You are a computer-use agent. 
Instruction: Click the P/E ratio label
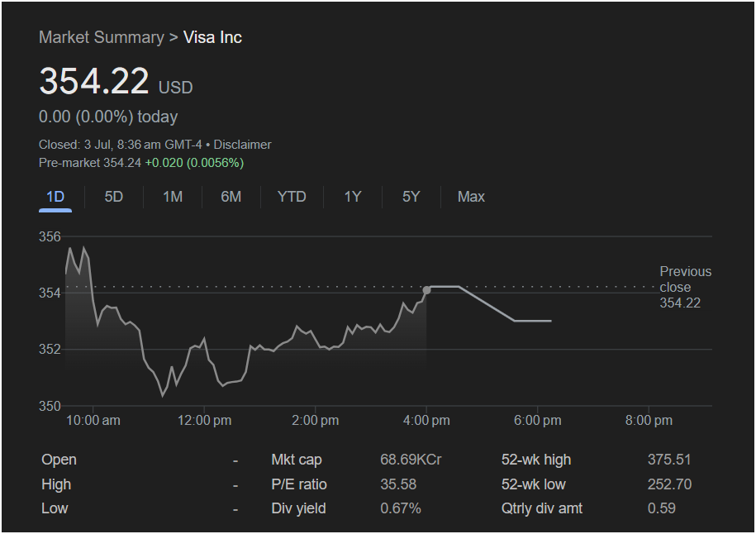click(x=299, y=484)
